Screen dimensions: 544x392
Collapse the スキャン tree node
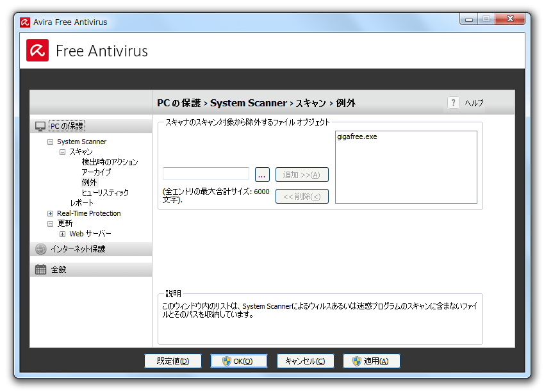pyautogui.click(x=62, y=152)
